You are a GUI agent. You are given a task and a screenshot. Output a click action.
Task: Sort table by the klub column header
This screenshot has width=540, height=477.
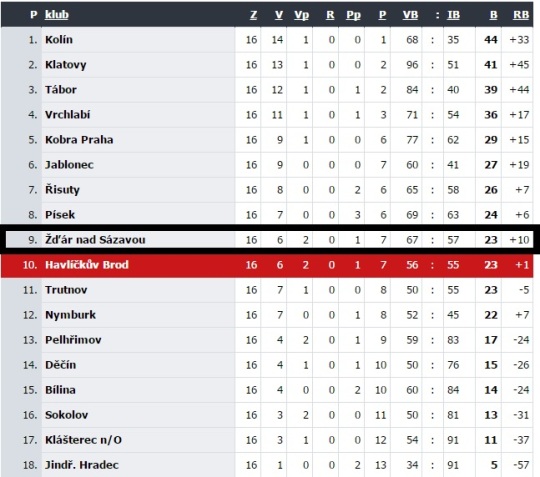(x=57, y=15)
